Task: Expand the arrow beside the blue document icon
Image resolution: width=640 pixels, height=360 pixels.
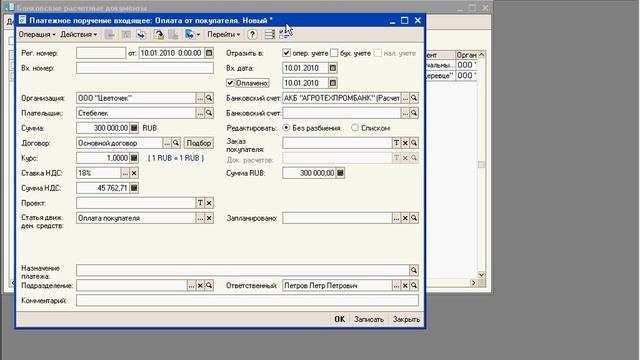Action: (x=198, y=35)
